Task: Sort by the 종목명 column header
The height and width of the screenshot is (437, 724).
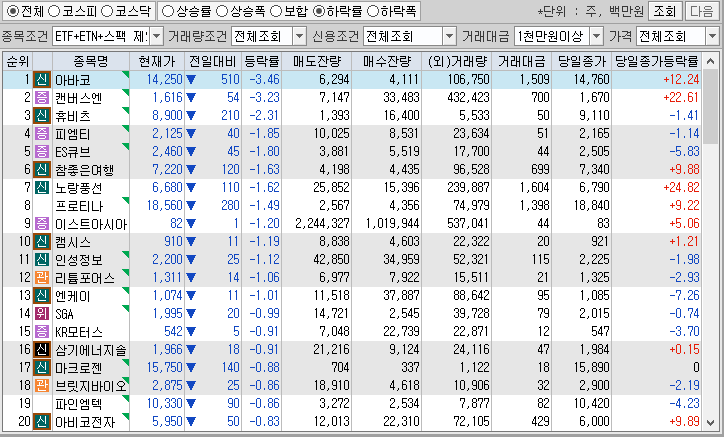Action: coord(90,61)
